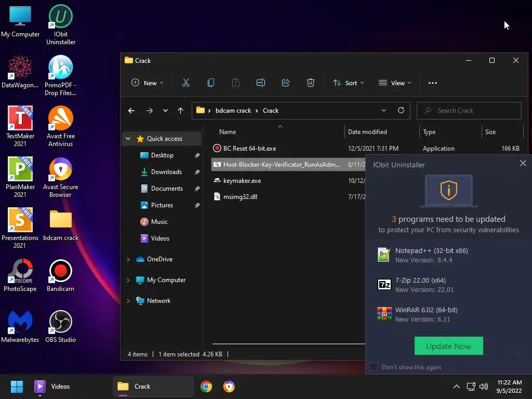Open IObit Uninstaller desktop shortcut
Screen dimensions: 532x399
(61, 25)
